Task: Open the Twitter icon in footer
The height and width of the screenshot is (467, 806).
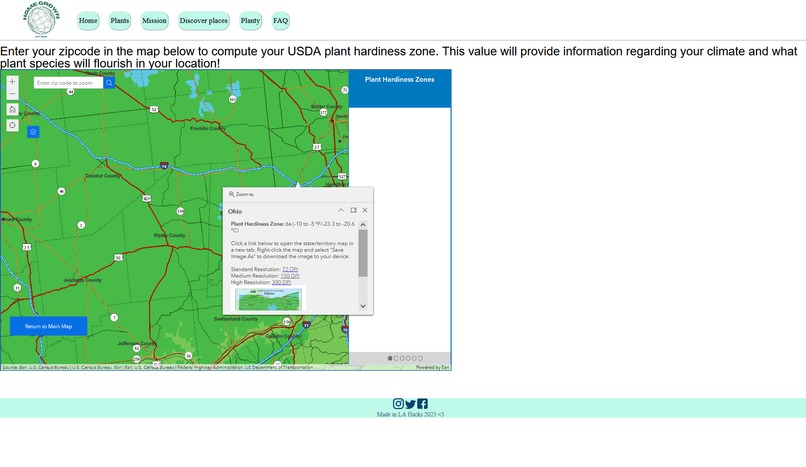Action: (x=410, y=404)
